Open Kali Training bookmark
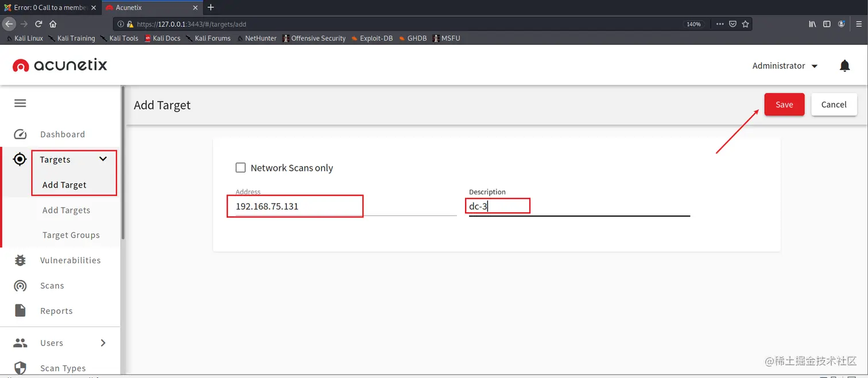Screen dimensions: 868x378 coord(72,38)
